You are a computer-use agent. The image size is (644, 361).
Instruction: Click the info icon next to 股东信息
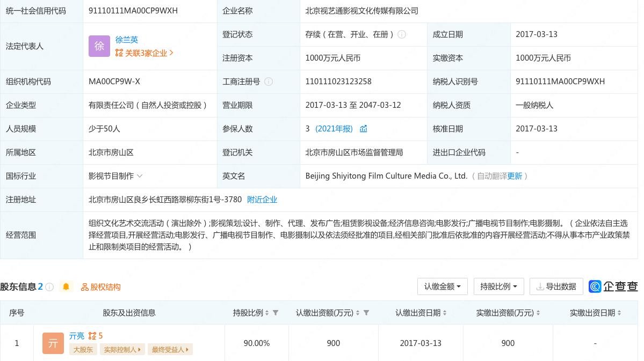pos(49,287)
